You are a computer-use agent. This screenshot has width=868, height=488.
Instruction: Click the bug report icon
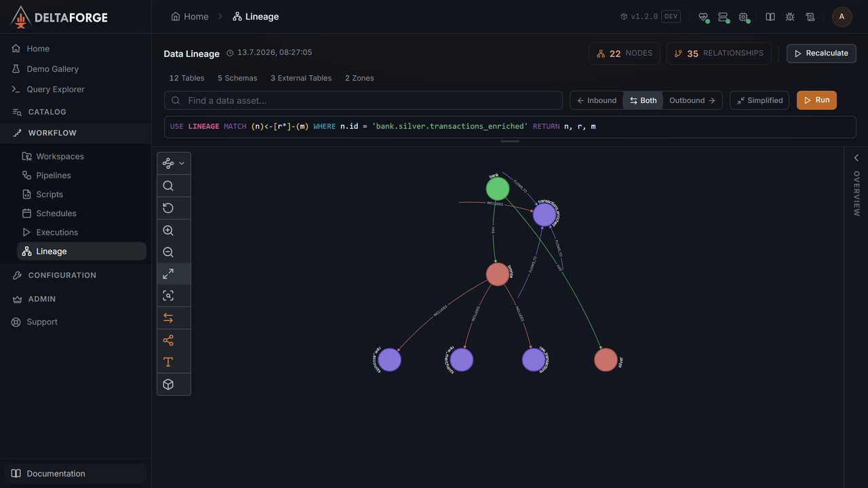[790, 17]
